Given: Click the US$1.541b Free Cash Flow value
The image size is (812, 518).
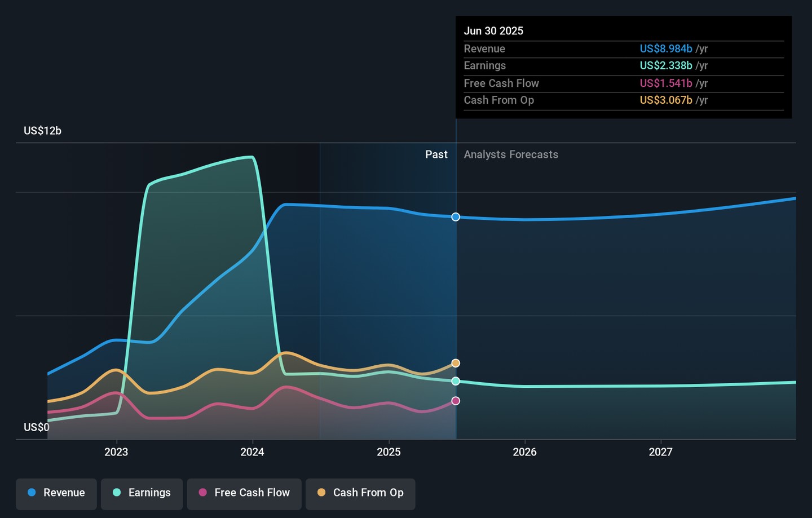Looking at the screenshot, I should 665,83.
